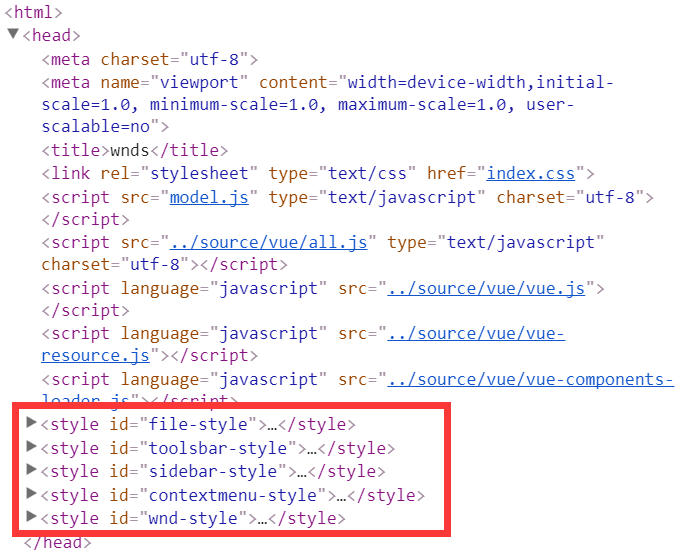Select the meta viewport line
Image resolution: width=684 pixels, height=553 pixels.
coord(327,105)
